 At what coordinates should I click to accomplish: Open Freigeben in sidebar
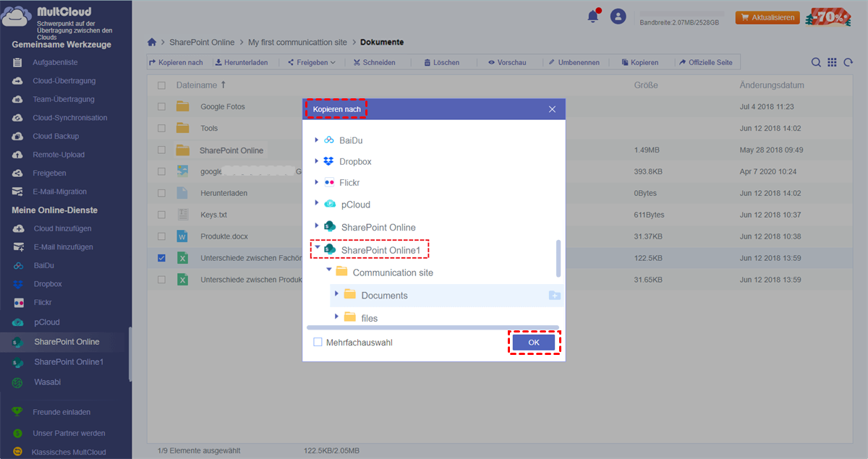(49, 173)
